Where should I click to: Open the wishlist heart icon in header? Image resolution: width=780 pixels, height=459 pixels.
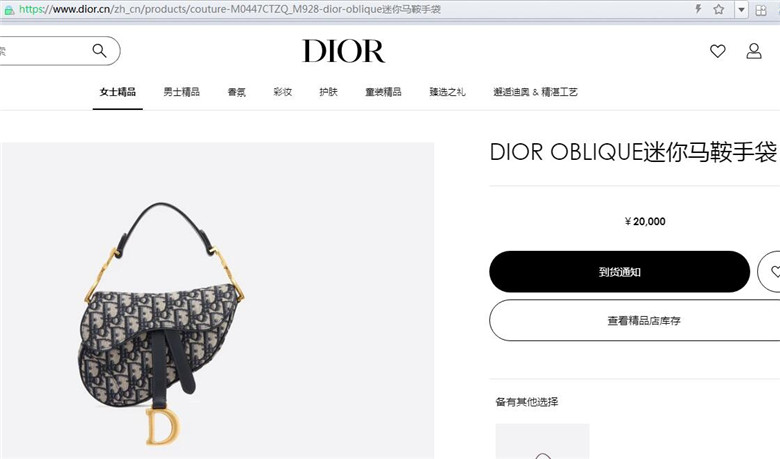pos(717,51)
